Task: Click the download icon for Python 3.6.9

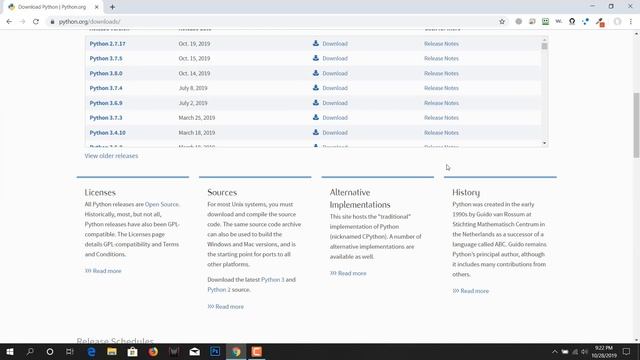Action: tap(316, 102)
